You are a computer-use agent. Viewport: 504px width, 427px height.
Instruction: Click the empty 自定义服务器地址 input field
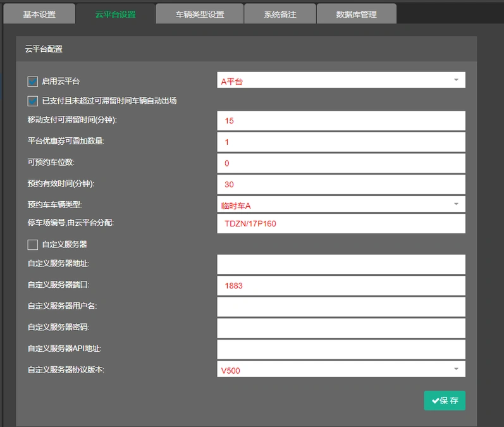tap(341, 264)
